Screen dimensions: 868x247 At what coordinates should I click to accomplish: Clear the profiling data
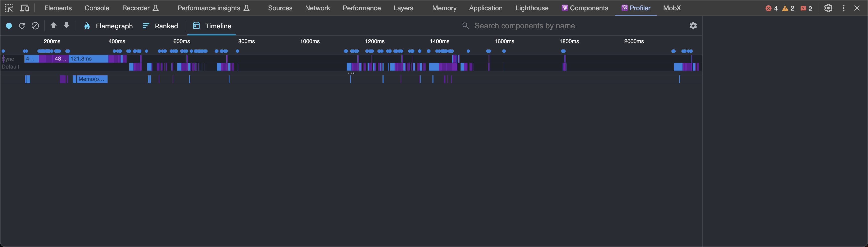click(35, 26)
